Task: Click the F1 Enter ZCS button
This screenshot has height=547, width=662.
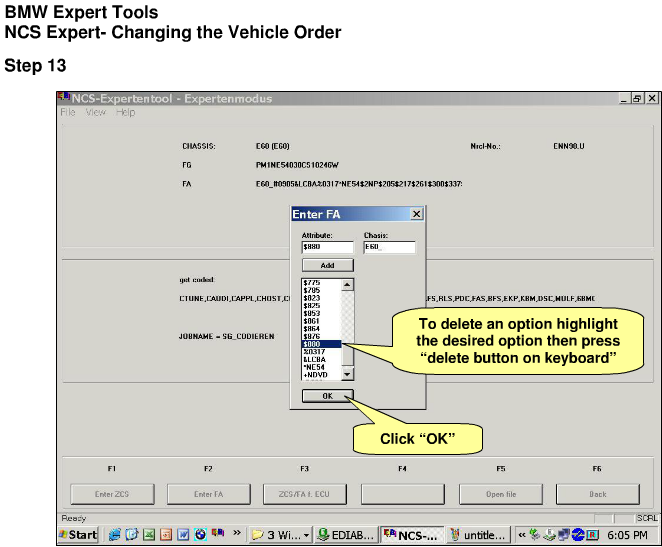Action: click(112, 494)
